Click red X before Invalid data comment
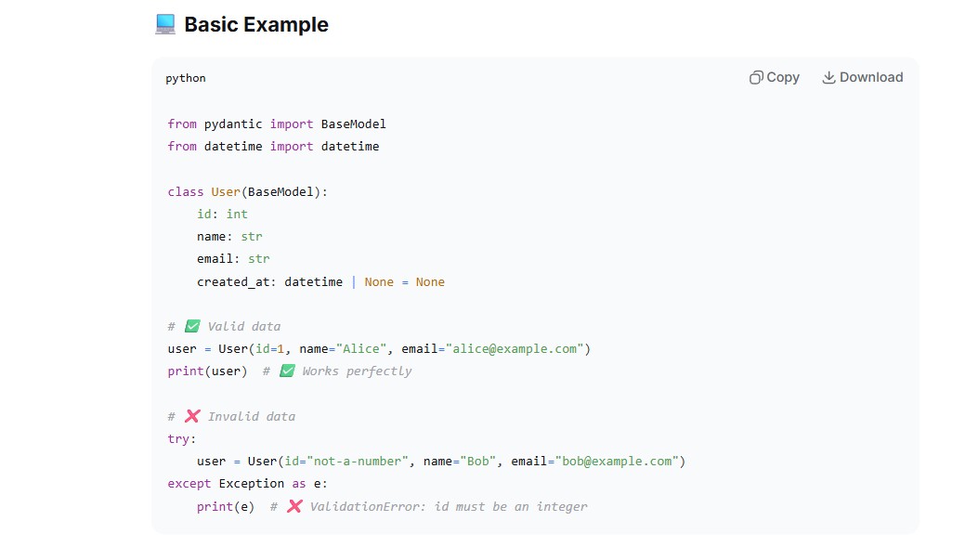Image resolution: width=965 pixels, height=560 pixels. click(192, 416)
